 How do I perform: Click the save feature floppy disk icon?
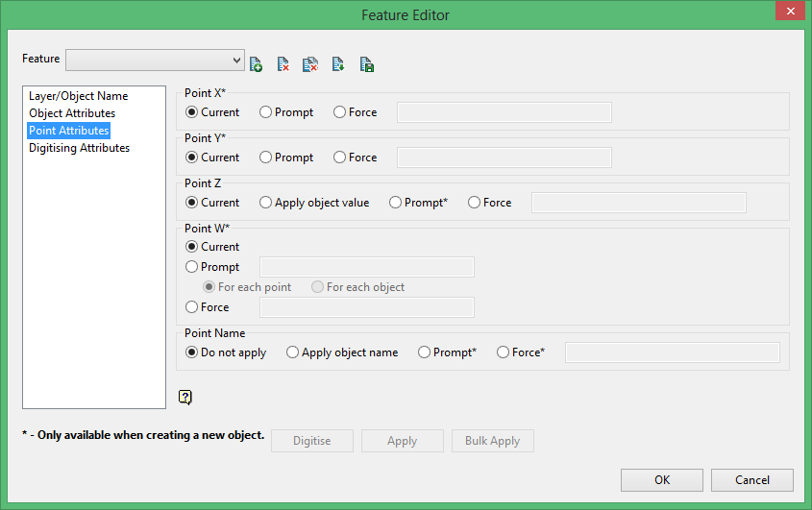367,64
